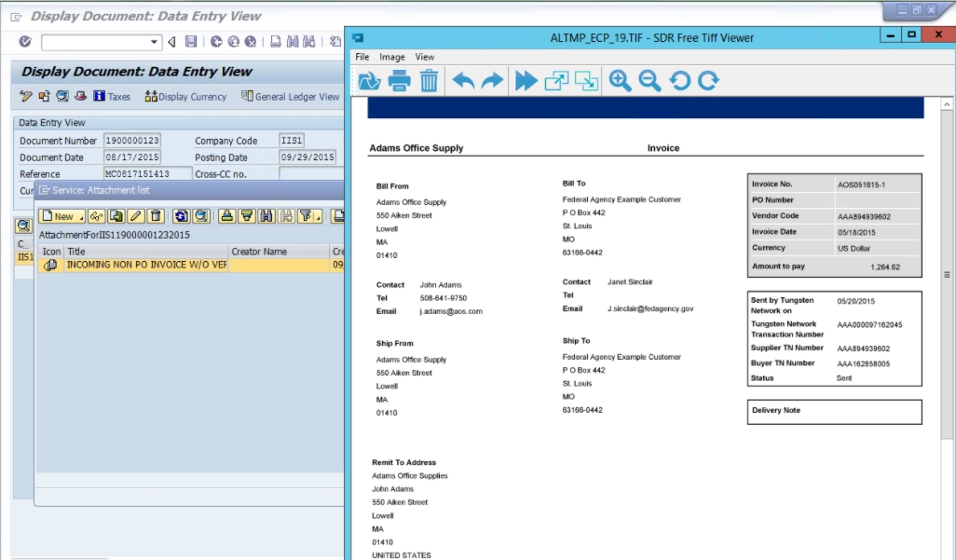Zoom out of the invoice image
The width and height of the screenshot is (956, 560).
[x=650, y=80]
